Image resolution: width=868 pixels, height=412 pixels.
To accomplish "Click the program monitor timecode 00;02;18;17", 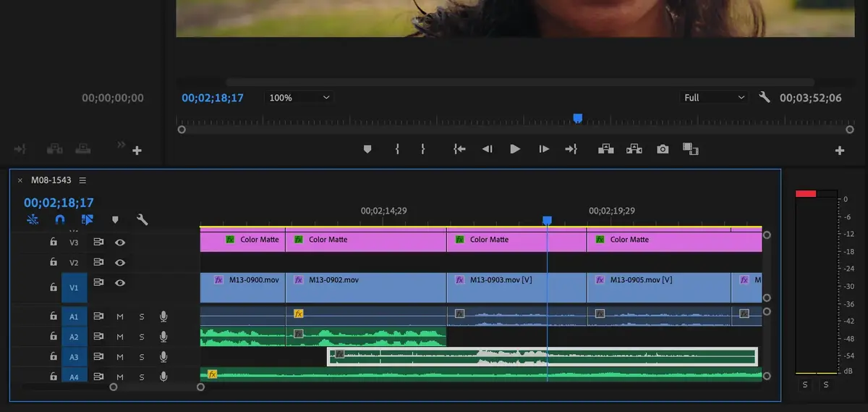I will 213,97.
